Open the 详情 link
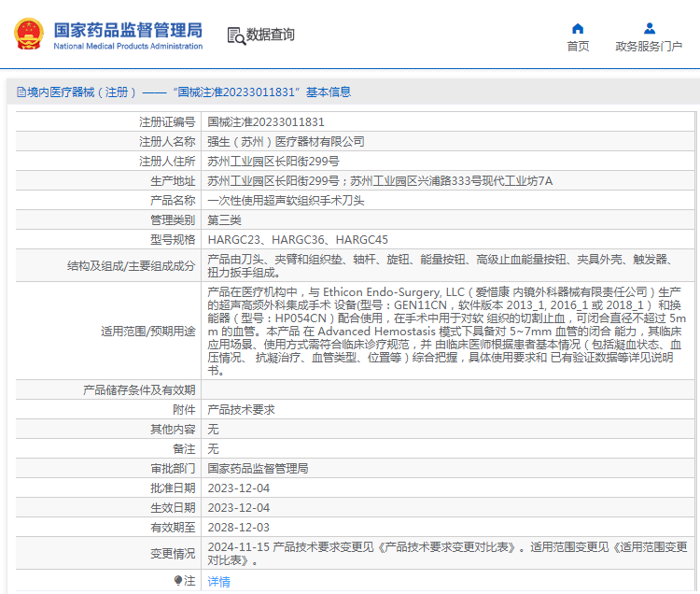The width and height of the screenshot is (700, 594). (219, 581)
